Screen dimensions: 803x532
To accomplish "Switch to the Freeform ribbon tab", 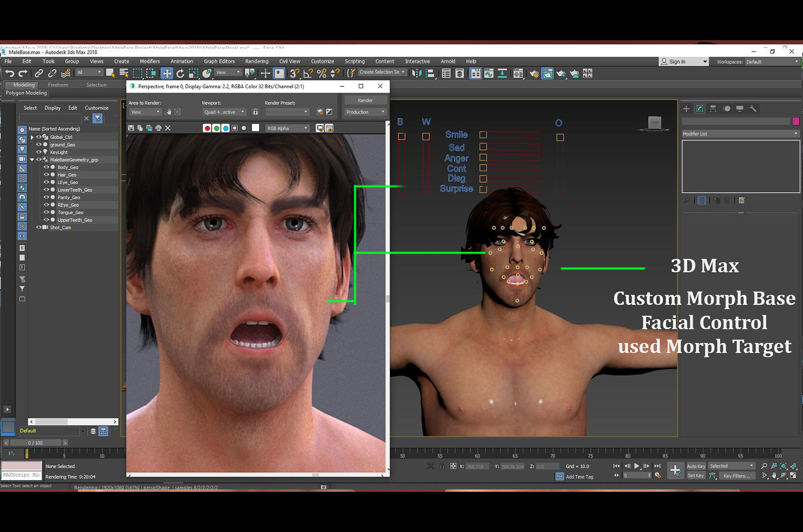I will click(x=58, y=85).
